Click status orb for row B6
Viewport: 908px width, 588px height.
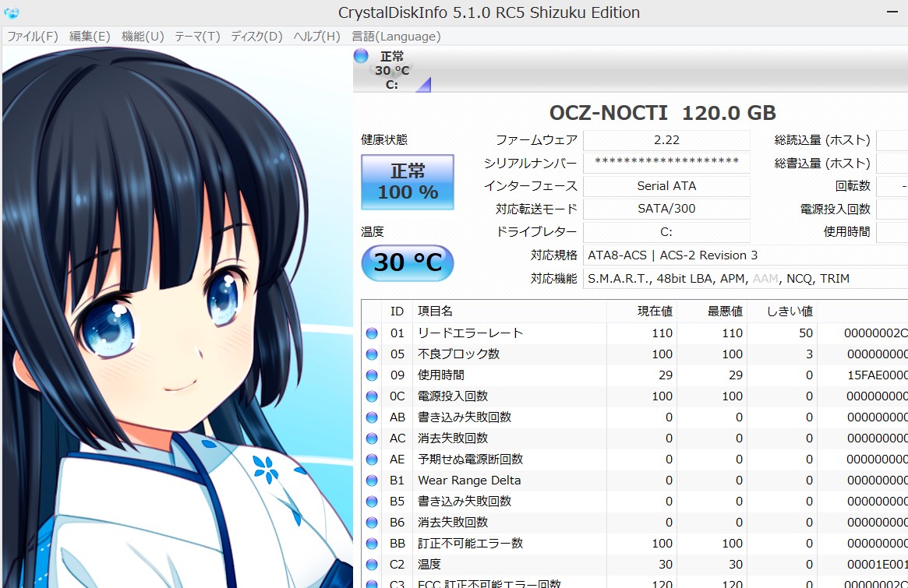pyautogui.click(x=372, y=523)
